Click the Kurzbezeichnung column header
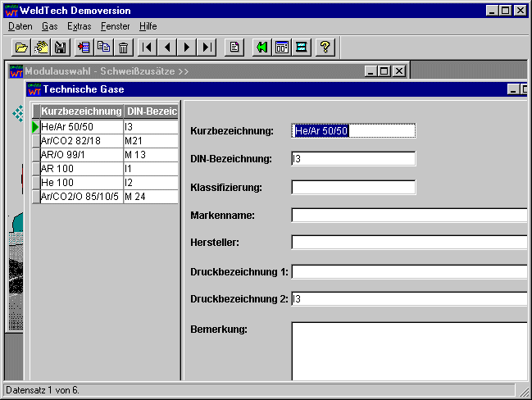This screenshot has width=532, height=400. [x=81, y=111]
